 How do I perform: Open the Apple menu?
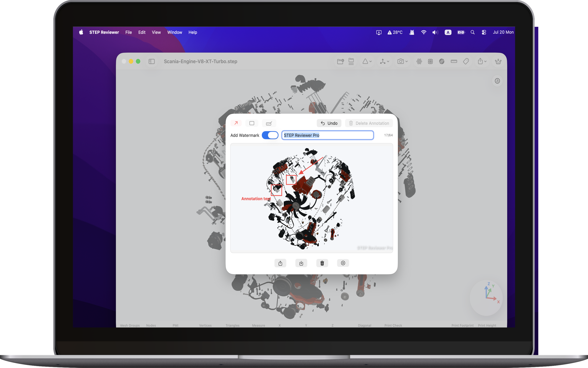[81, 32]
